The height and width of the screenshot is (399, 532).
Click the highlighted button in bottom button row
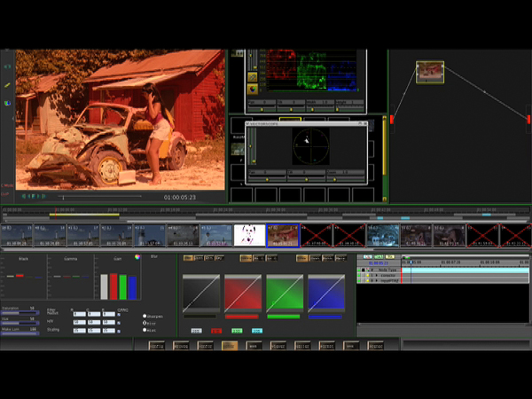coord(230,346)
